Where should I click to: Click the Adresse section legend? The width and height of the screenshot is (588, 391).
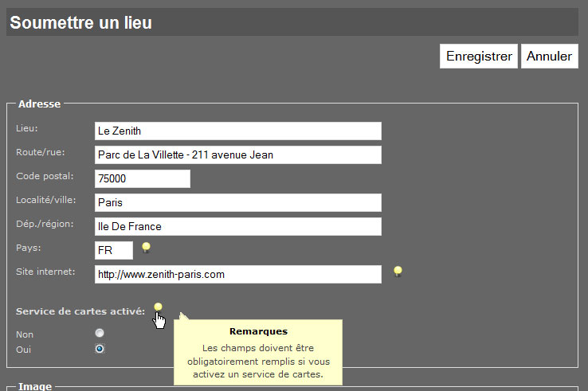coord(39,104)
